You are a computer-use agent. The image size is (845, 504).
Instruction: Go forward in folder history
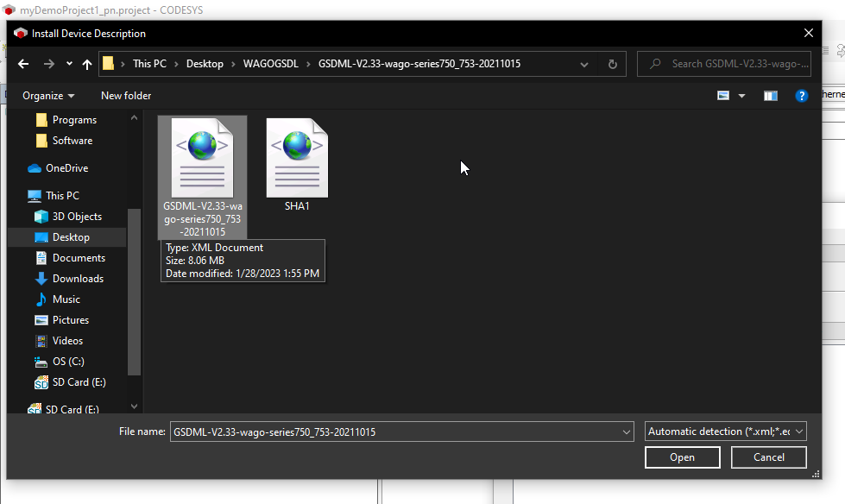coord(49,64)
